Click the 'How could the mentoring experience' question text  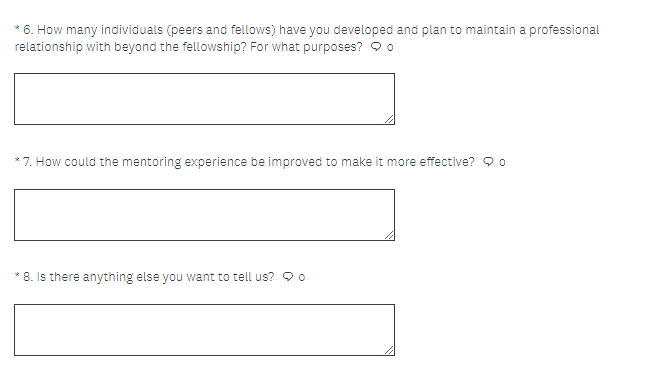tap(255, 162)
